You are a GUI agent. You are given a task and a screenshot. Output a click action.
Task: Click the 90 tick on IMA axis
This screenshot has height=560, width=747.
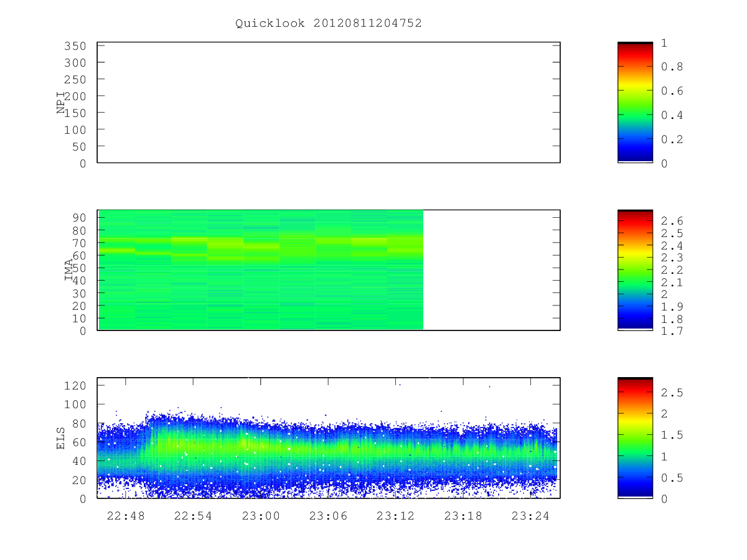(80, 218)
